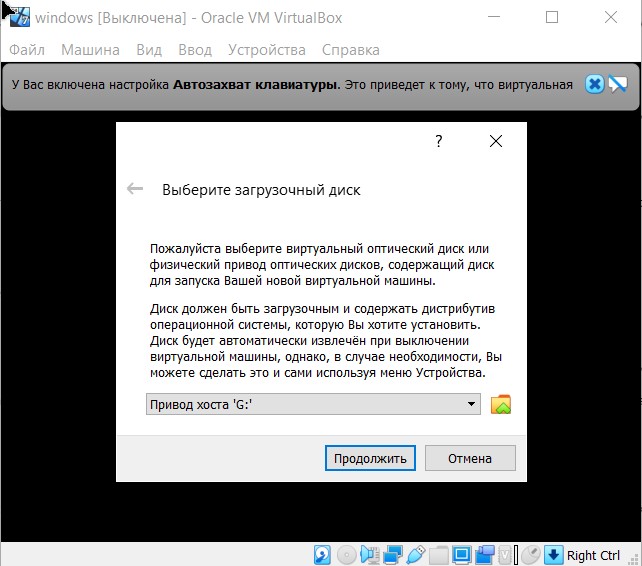Click the network adapters icon in status bar
The image size is (642, 566).
click(x=393, y=555)
